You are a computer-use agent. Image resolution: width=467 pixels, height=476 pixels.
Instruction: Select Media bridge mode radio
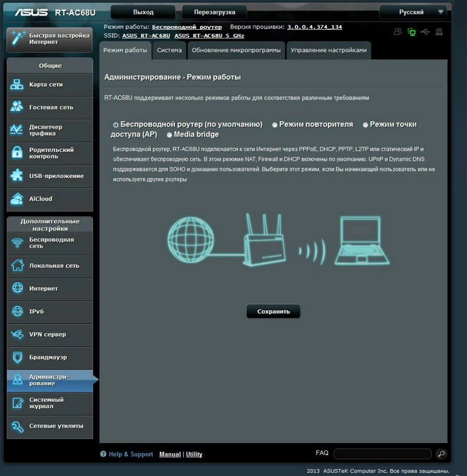click(x=169, y=135)
